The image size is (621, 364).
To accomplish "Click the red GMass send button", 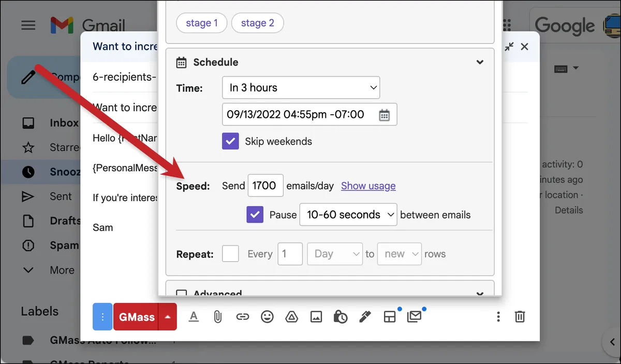I will (x=137, y=317).
